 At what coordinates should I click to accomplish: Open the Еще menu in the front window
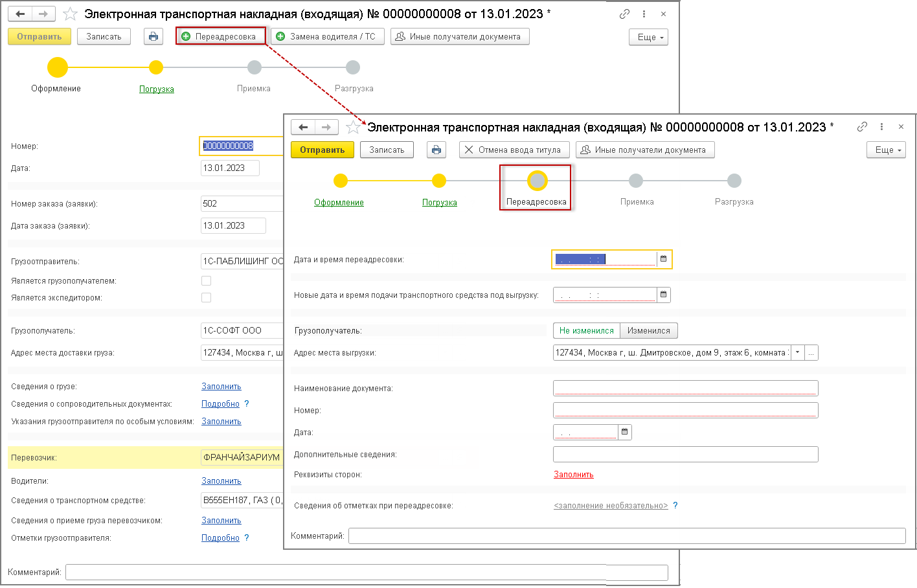886,150
